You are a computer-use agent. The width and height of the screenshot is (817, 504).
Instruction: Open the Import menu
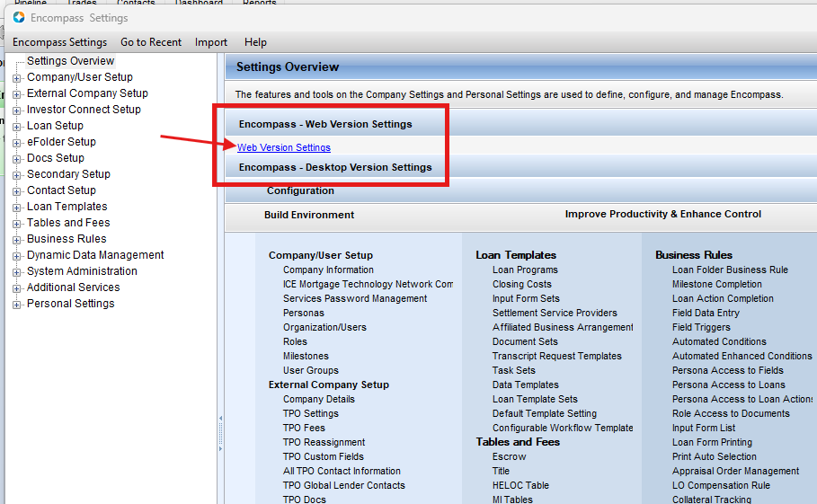click(211, 42)
